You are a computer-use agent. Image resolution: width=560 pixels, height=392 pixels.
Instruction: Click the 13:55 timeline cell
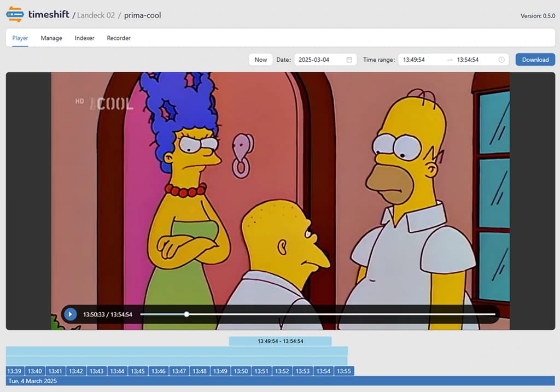click(344, 371)
